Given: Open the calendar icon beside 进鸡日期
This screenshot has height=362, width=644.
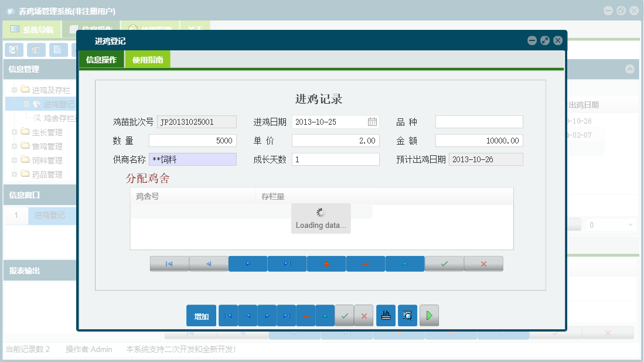Looking at the screenshot, I should tap(373, 121).
